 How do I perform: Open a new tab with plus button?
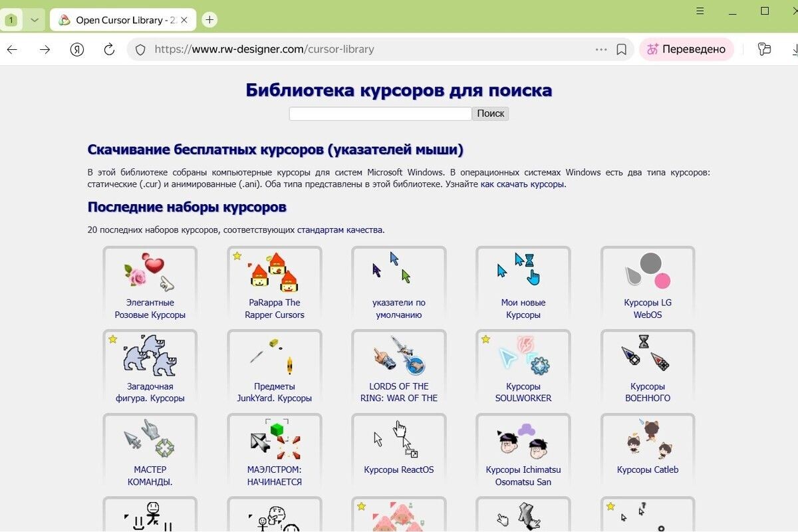pyautogui.click(x=209, y=20)
